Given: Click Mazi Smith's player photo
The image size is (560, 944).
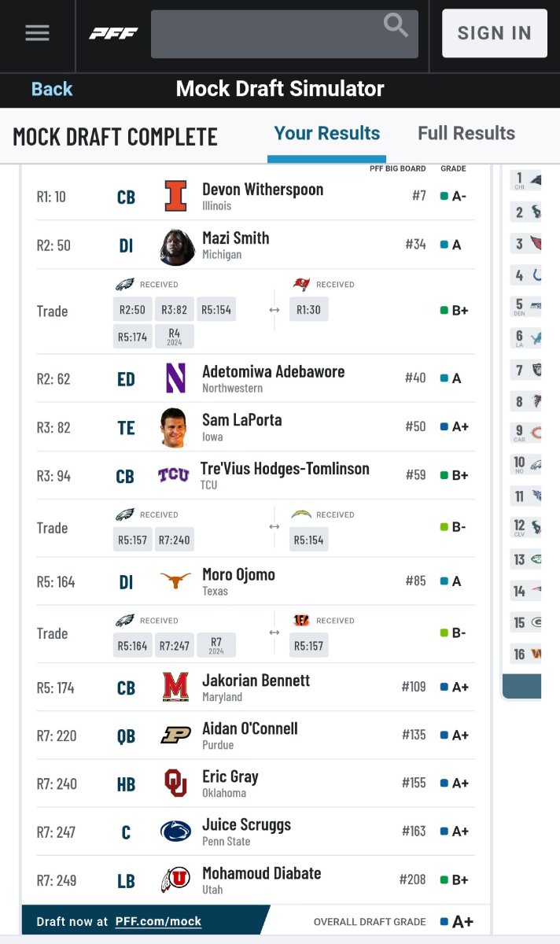Looking at the screenshot, I should pos(177,246).
